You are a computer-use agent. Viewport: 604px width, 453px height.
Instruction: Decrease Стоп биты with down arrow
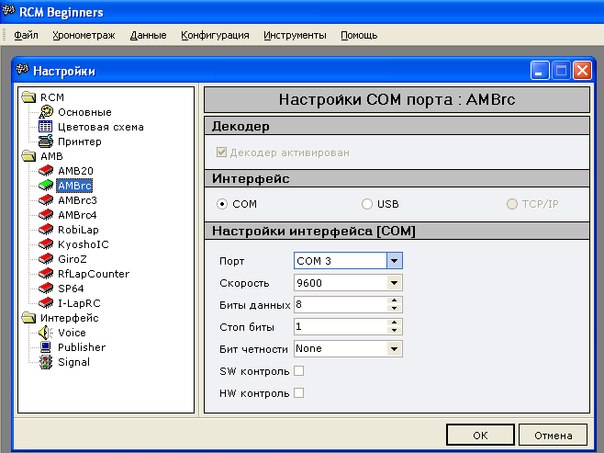point(394,330)
